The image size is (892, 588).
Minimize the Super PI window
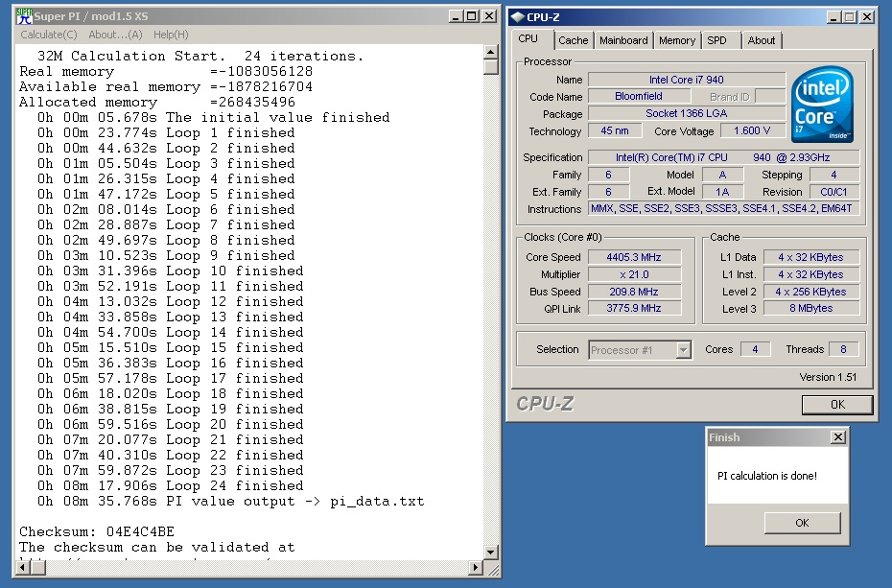456,16
